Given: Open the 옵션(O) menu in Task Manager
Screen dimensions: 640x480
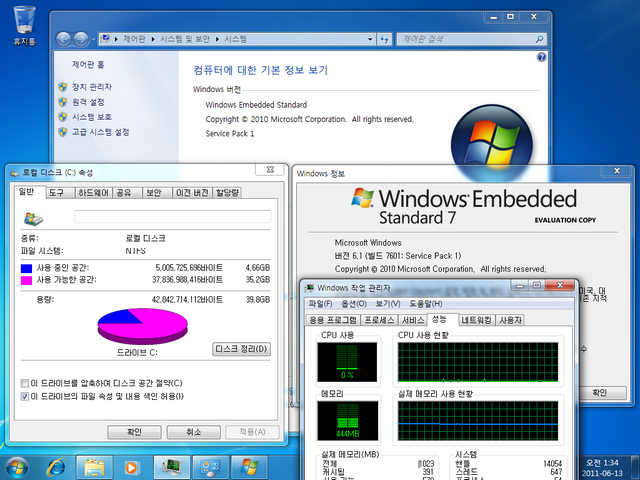Looking at the screenshot, I should [354, 304].
